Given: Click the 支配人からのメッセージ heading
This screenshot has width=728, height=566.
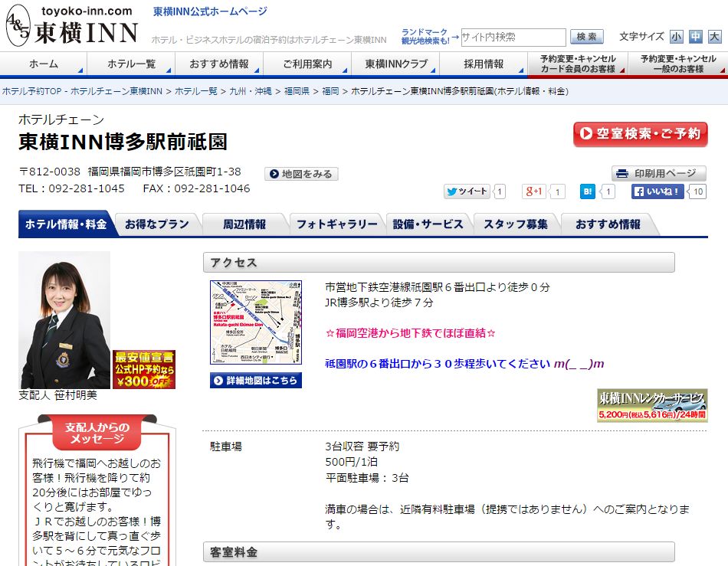Looking at the screenshot, I should (97, 433).
